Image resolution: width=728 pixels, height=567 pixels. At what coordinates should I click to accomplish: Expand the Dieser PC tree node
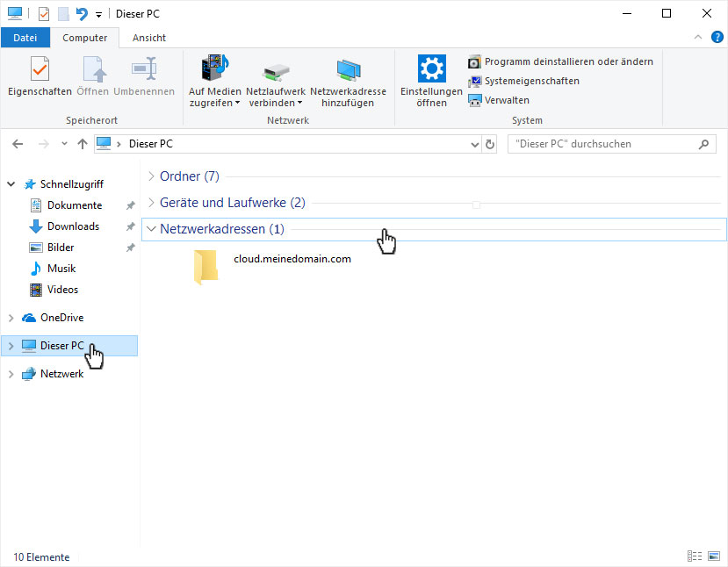[x=11, y=346]
